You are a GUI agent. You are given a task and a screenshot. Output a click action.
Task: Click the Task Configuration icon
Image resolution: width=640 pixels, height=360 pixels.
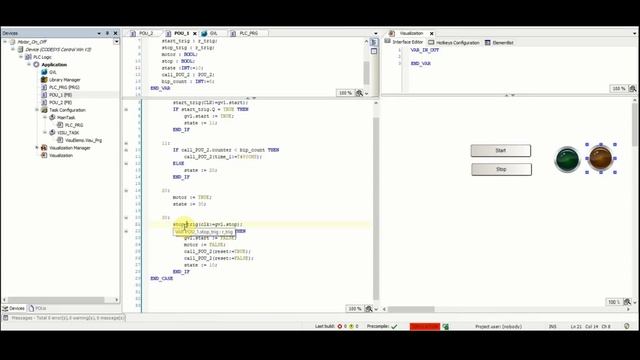44,110
